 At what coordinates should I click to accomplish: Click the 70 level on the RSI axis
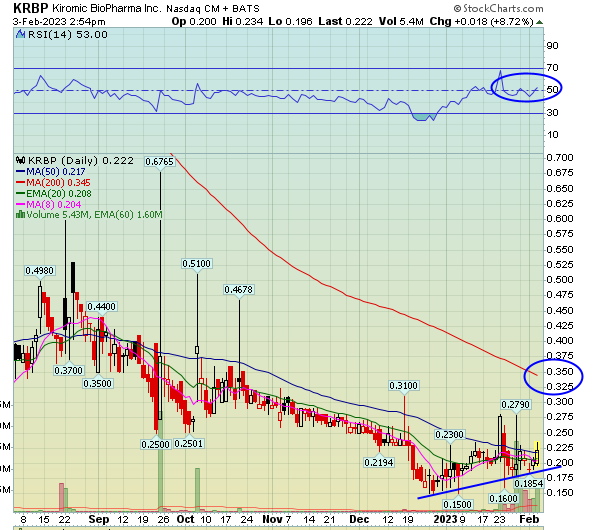click(x=553, y=68)
